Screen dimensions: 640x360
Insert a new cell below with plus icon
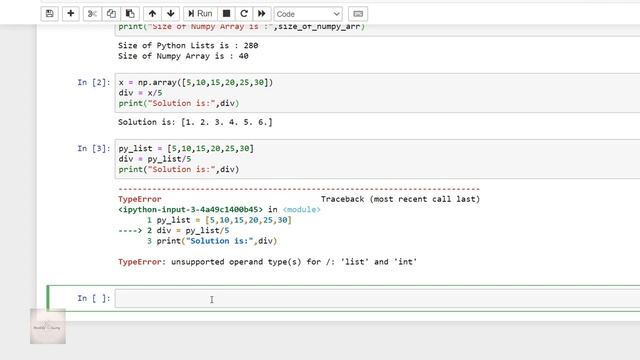point(71,14)
